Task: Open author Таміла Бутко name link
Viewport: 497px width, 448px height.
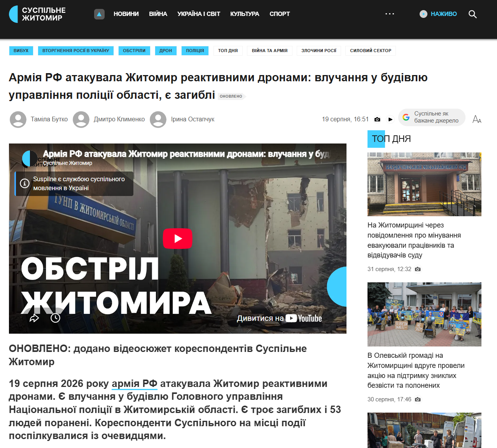Action: coord(49,119)
